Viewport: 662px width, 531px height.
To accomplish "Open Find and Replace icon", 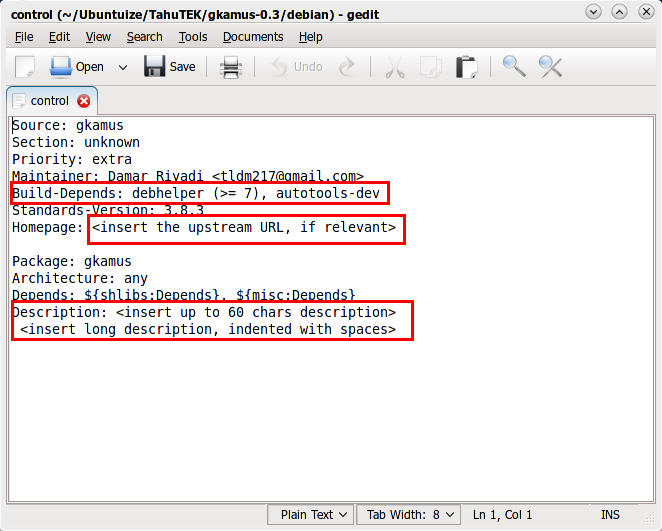I will coord(551,67).
